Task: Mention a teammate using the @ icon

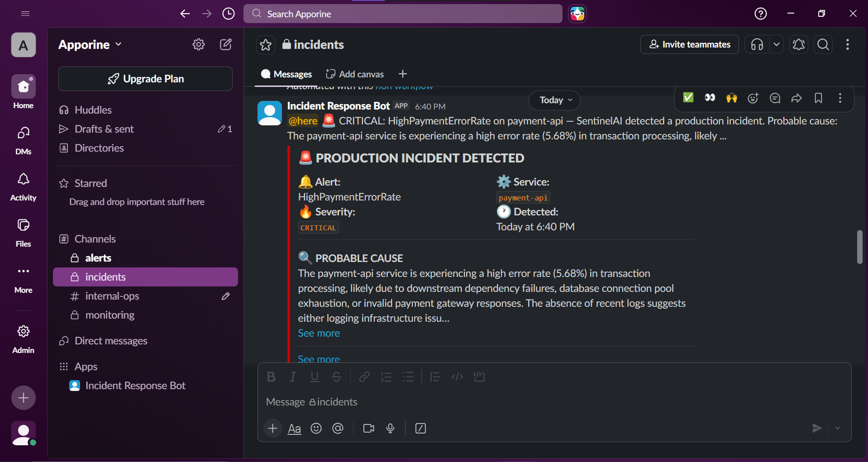Action: tap(338, 429)
